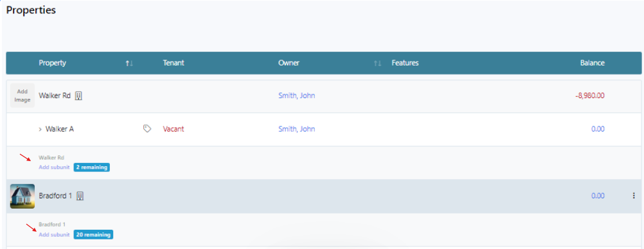Screen dimensions: 644x249
Task: Click the Features column header
Action: coord(405,63)
